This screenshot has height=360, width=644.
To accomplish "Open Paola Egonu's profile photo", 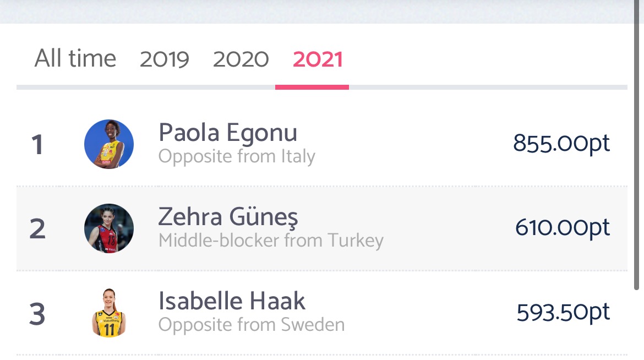I will pyautogui.click(x=109, y=144).
